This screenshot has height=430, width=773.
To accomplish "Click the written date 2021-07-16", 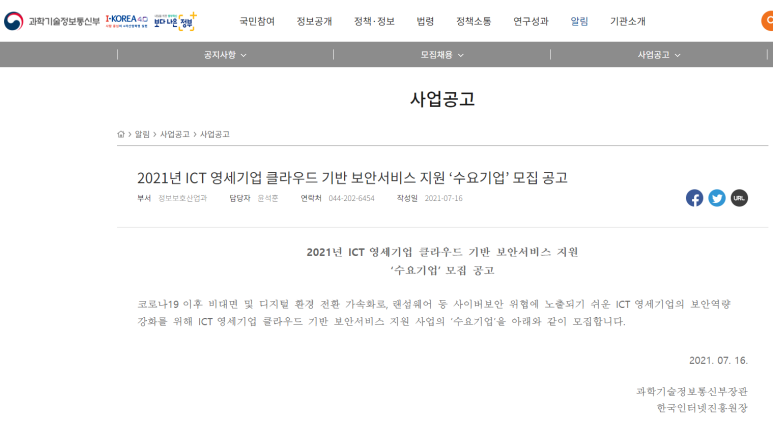I will [444, 198].
